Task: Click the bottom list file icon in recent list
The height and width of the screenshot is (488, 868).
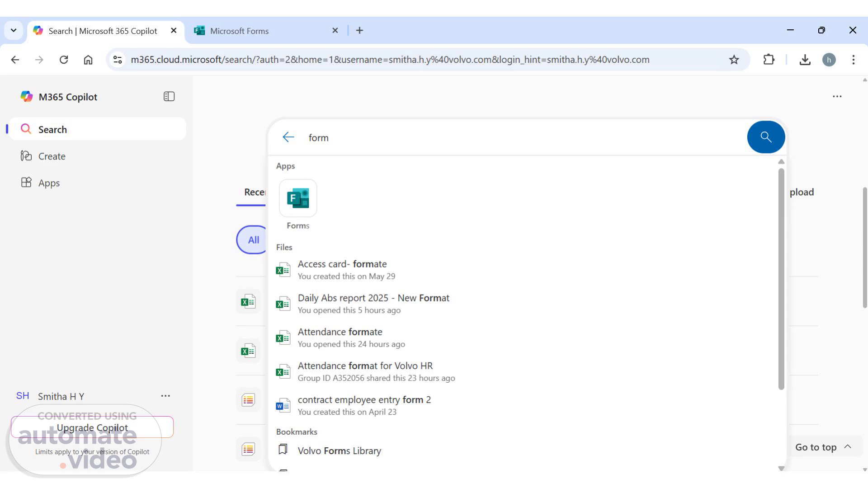Action: point(248,449)
